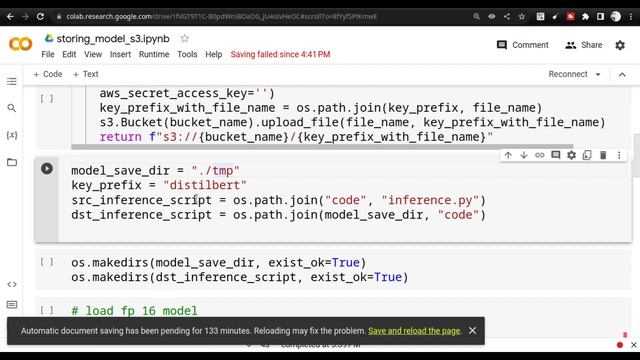Open the variables {x} panel
This screenshot has width=640, height=360.
(12, 135)
